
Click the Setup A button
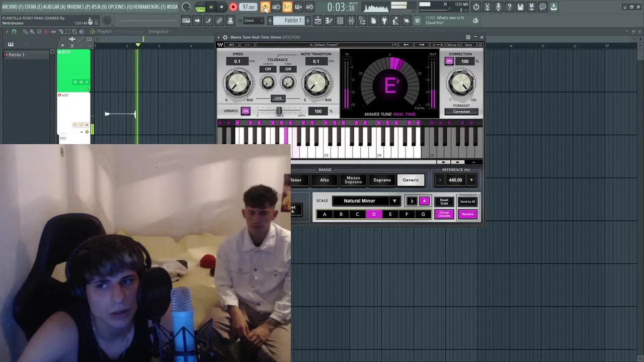click(453, 45)
